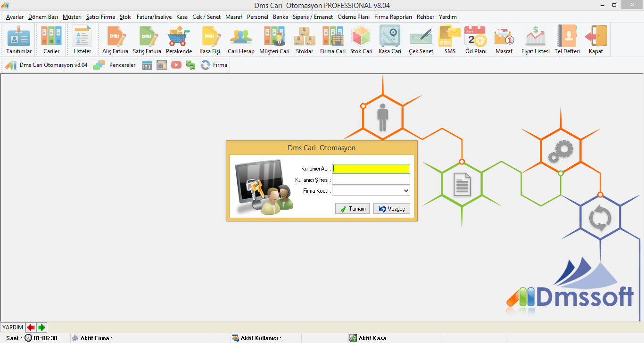Screen dimensions: 644x343
Task: Click the Kapat exit door icon
Action: coord(595,36)
